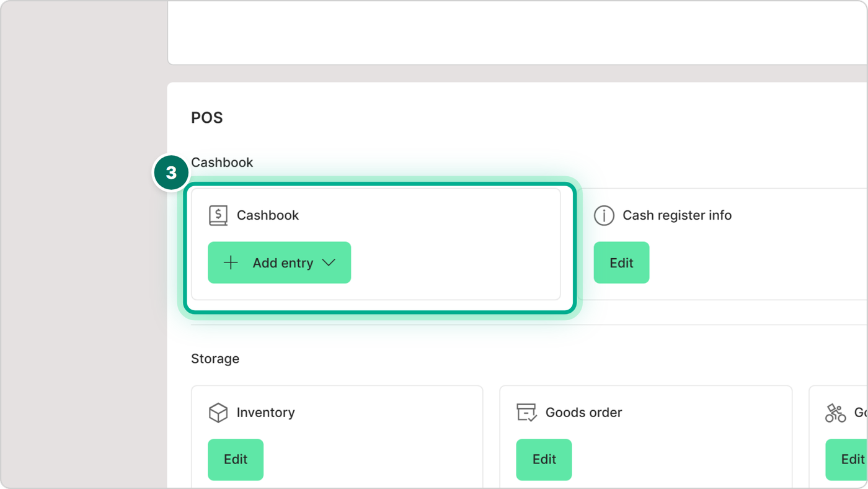Open Edit for Goods order
The height and width of the screenshot is (489, 868).
click(544, 459)
